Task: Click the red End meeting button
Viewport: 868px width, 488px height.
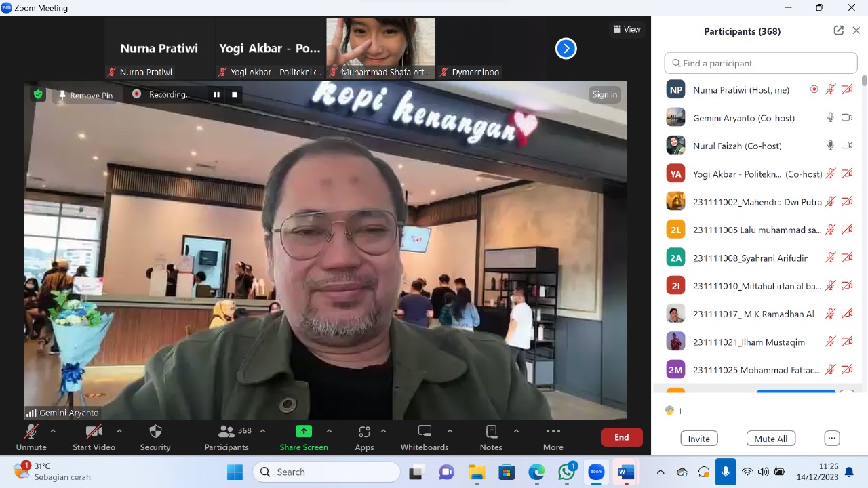Action: pyautogui.click(x=622, y=437)
